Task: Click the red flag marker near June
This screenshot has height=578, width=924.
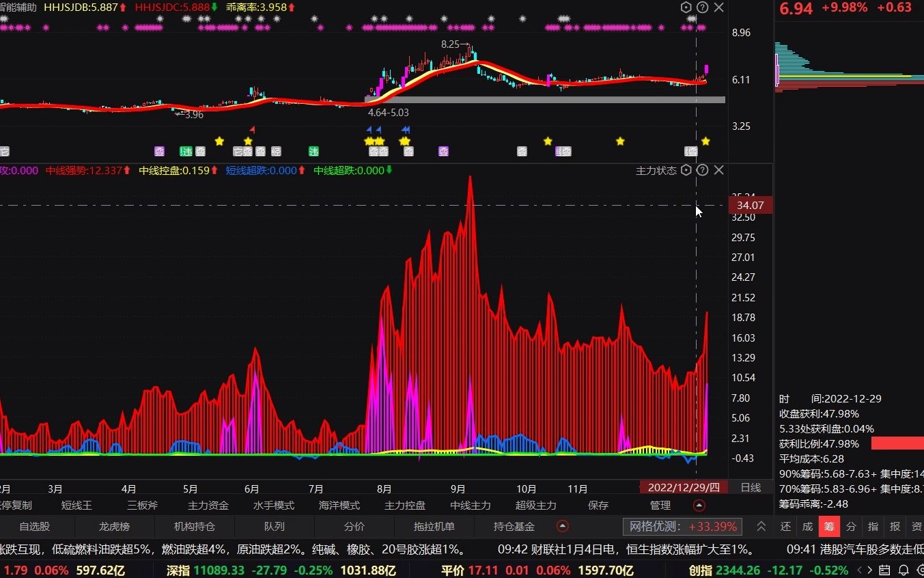Action: pos(252,128)
